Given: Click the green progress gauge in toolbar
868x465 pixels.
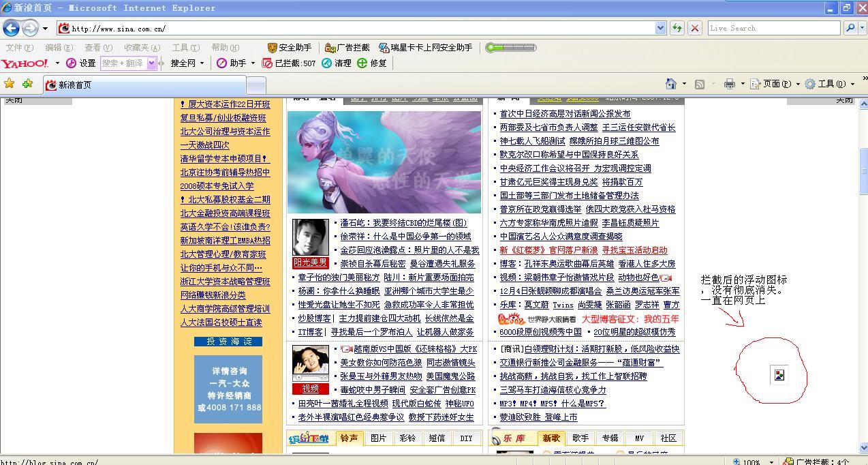Looking at the screenshot, I should pyautogui.click(x=511, y=48).
